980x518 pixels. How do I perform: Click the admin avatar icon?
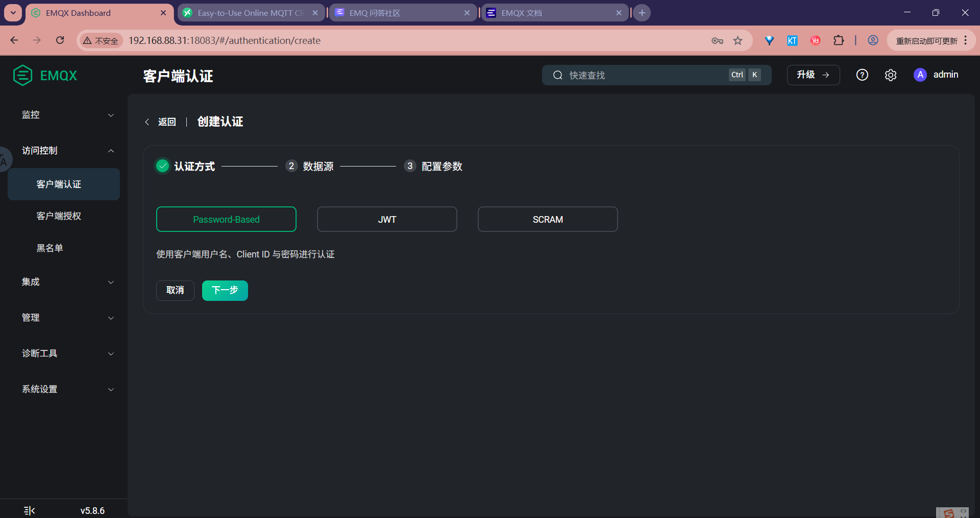coord(920,75)
